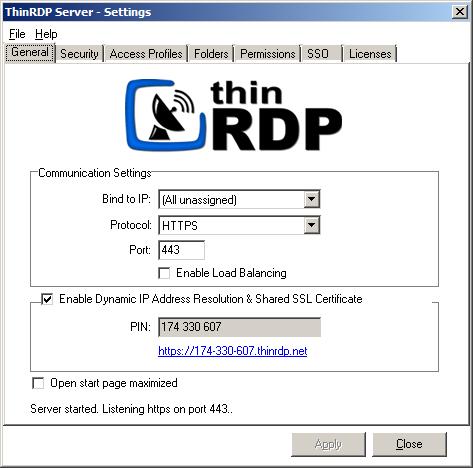Click the Apply button
The height and width of the screenshot is (468, 473).
point(328,444)
